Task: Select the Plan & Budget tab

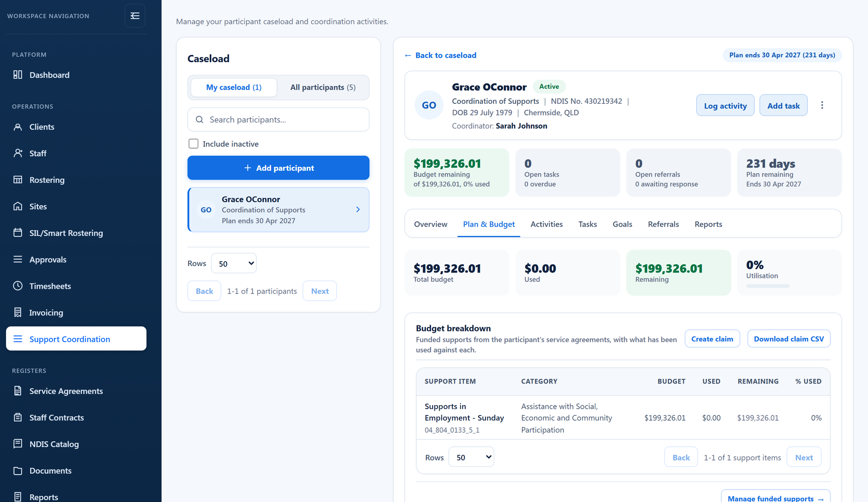Action: [x=489, y=224]
